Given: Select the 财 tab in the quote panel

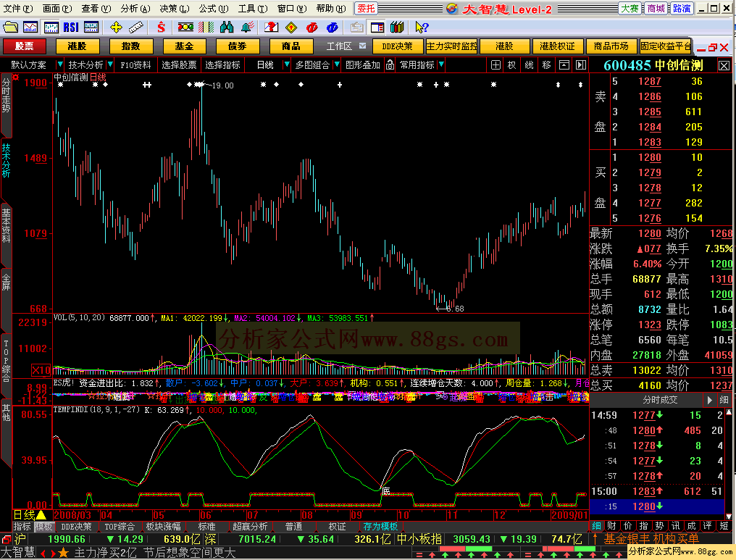Looking at the screenshot, I should [611, 526].
